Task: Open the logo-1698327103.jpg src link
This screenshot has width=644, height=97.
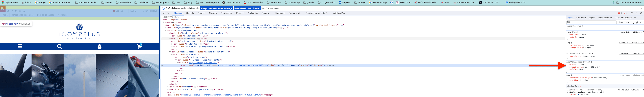Action: [243, 65]
